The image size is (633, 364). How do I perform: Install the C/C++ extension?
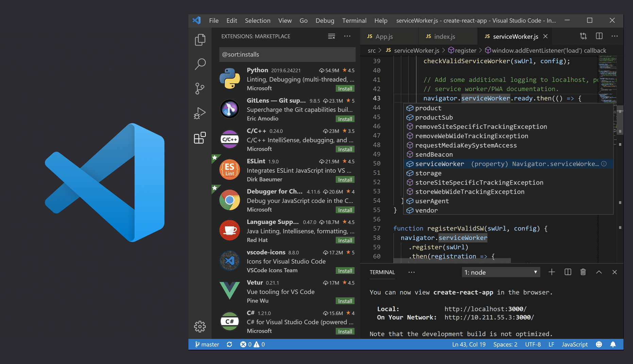(345, 149)
